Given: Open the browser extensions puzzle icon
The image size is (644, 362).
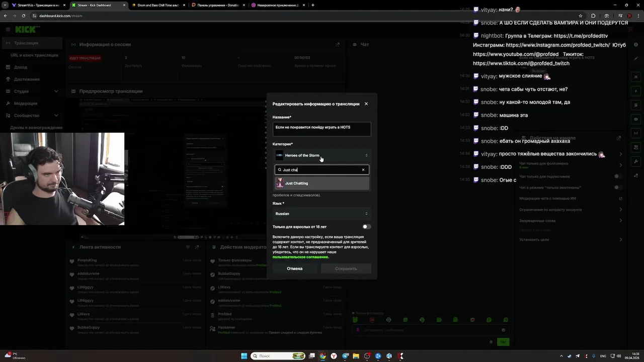Looking at the screenshot, I should point(594,16).
